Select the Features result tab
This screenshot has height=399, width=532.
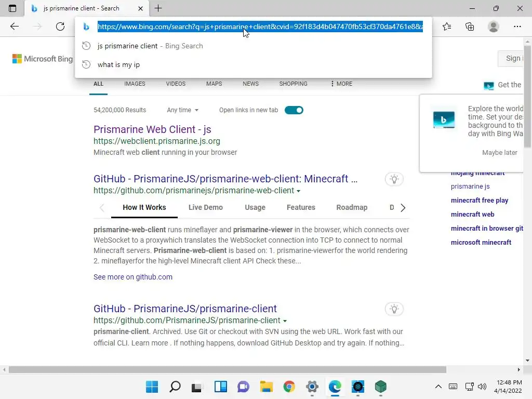click(301, 207)
